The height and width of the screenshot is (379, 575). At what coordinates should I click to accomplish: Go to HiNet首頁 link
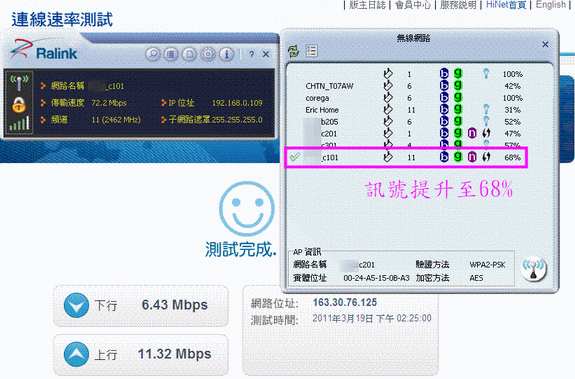coord(506,5)
